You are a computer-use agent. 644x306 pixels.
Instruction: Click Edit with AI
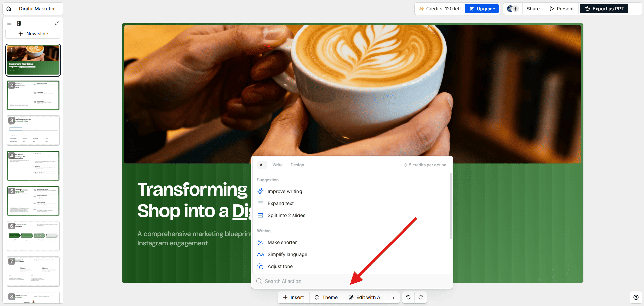(x=365, y=297)
